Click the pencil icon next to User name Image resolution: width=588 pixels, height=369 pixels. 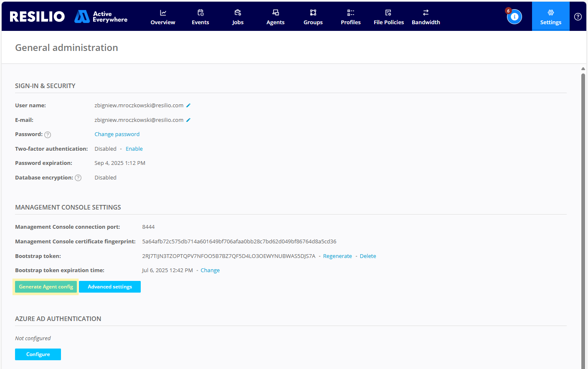(188, 106)
